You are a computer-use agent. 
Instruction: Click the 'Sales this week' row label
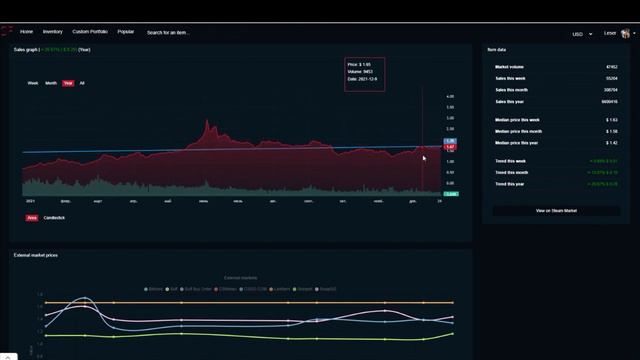click(510, 78)
